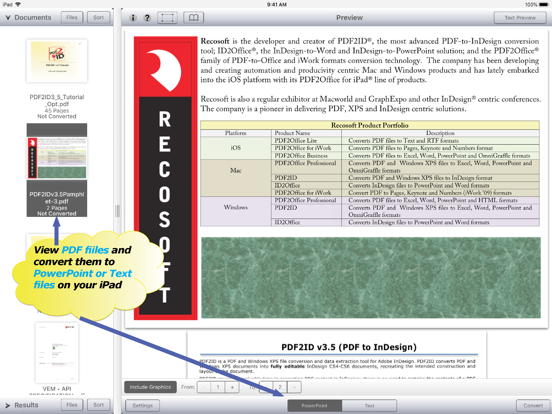The image size is (552, 414).
Task: Toggle the Include Graphics option
Action: click(x=150, y=387)
